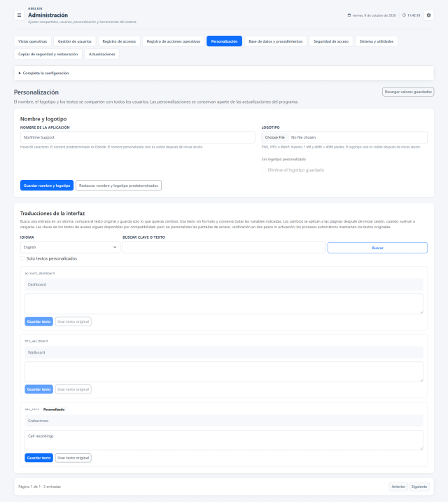Click 'Sin logotipo personalizado' text

283,159
